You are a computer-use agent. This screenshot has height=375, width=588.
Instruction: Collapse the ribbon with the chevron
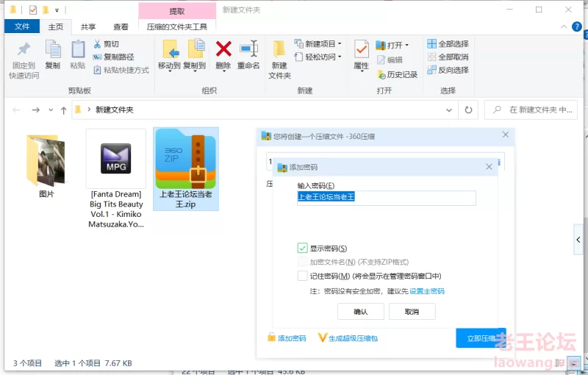pos(564,26)
